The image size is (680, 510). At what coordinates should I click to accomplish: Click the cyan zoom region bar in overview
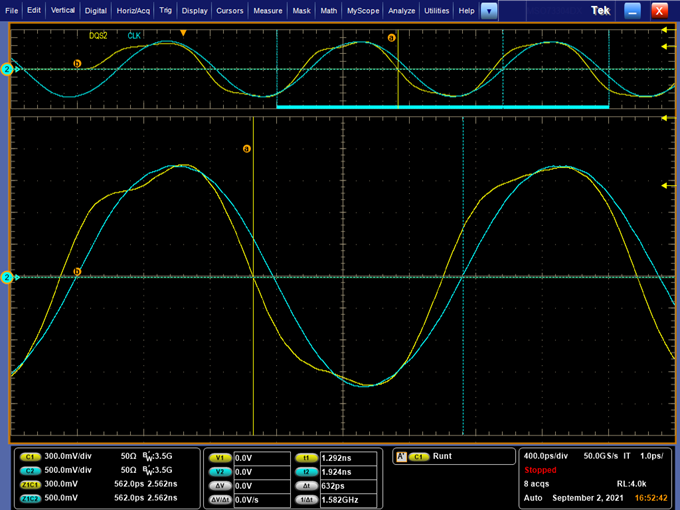(x=442, y=106)
